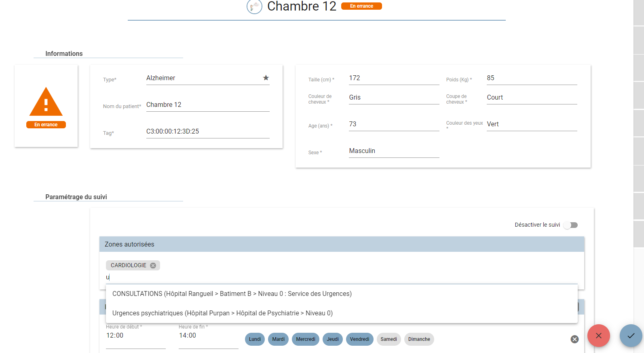
Task: Click the patient avatar icon beside Chambre 12
Action: 255,6
